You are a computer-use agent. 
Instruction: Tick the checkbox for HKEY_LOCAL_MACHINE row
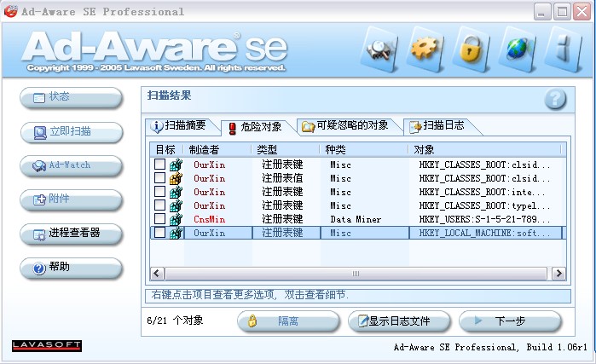pyautogui.click(x=159, y=233)
